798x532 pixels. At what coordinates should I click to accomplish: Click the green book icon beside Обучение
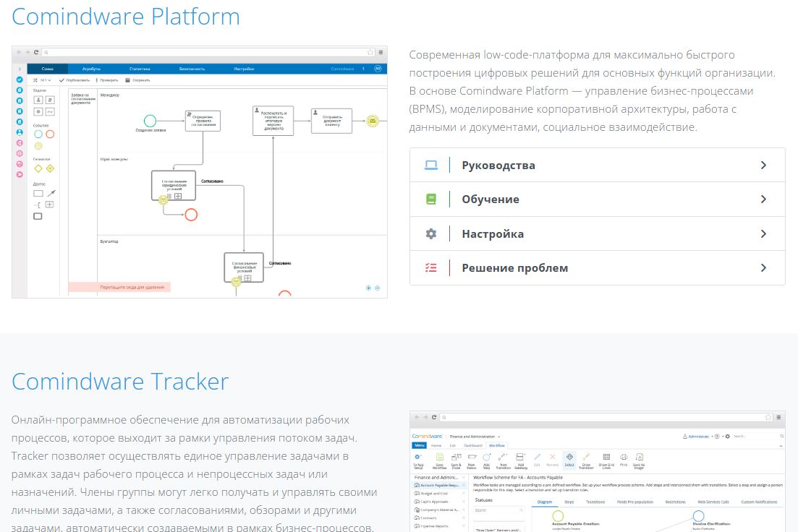(x=431, y=199)
